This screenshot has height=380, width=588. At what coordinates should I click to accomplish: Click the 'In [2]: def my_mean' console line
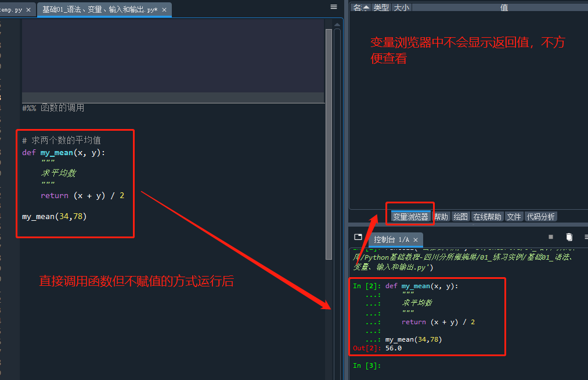(x=405, y=286)
